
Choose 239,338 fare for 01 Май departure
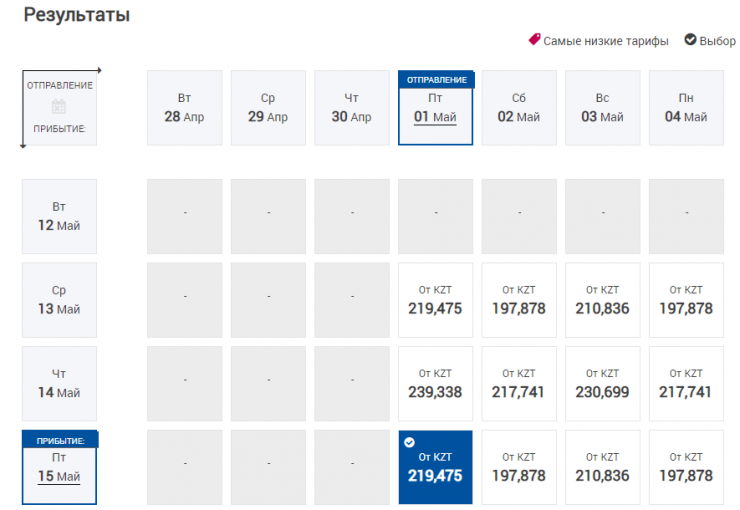click(x=435, y=383)
